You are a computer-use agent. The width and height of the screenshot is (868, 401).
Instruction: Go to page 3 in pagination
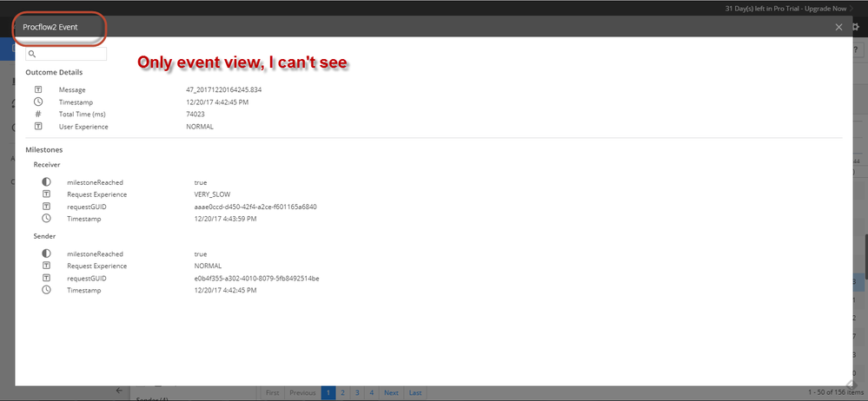(357, 392)
